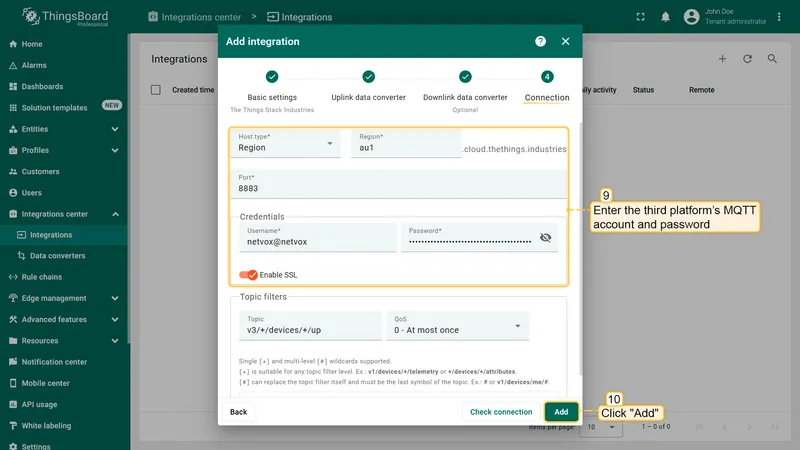This screenshot has height=450, width=800.
Task: Open White labeling in sidebar
Action: coord(64,426)
